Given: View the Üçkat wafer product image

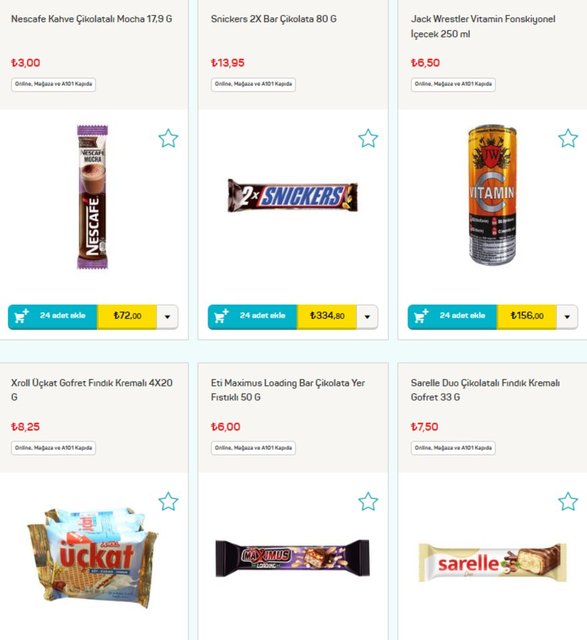Looking at the screenshot, I should coord(92,557).
